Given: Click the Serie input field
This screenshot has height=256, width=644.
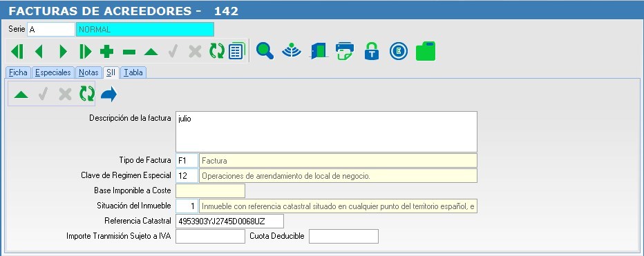Looking at the screenshot, I should click(x=51, y=30).
